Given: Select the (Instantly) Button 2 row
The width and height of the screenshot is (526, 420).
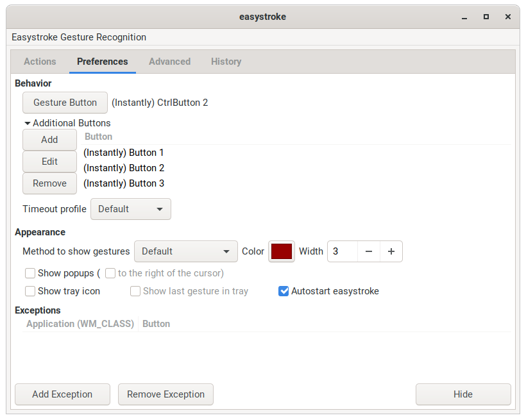Looking at the screenshot, I should click(296, 168).
